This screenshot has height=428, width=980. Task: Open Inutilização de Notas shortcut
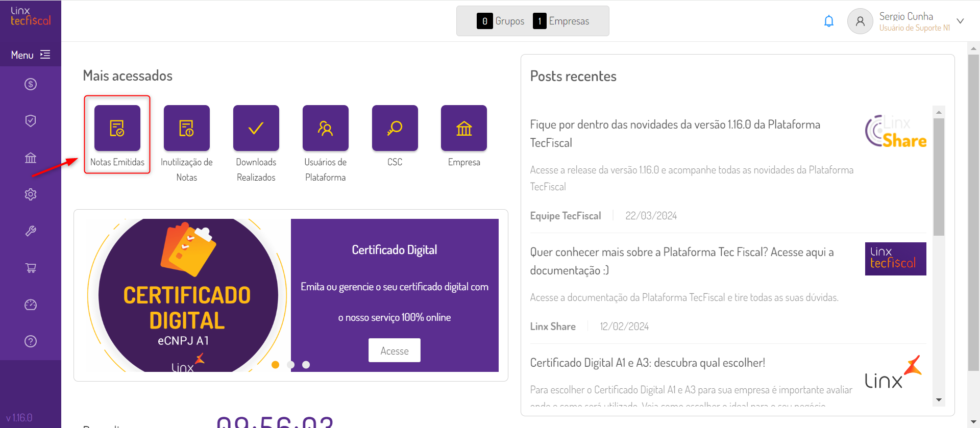point(187,128)
